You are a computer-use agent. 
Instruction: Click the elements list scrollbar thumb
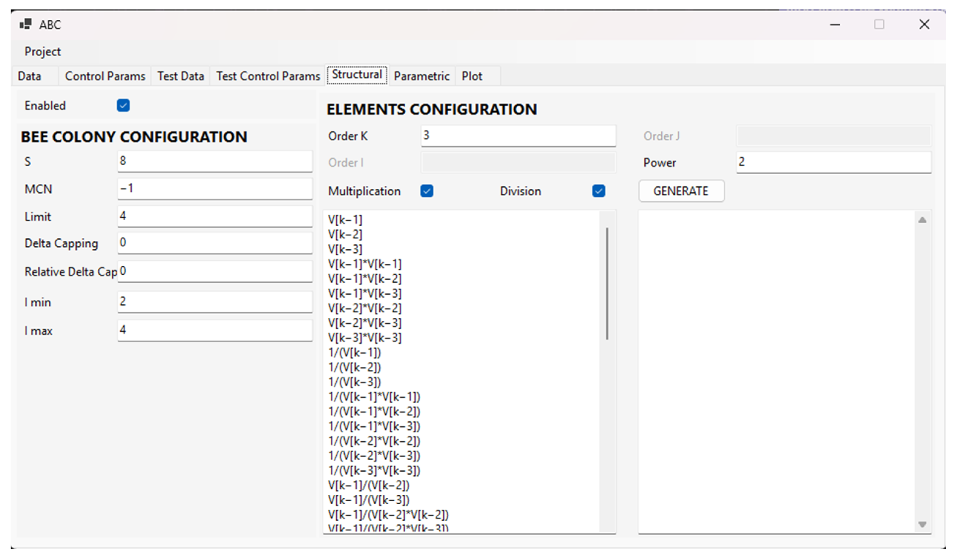pyautogui.click(x=607, y=283)
